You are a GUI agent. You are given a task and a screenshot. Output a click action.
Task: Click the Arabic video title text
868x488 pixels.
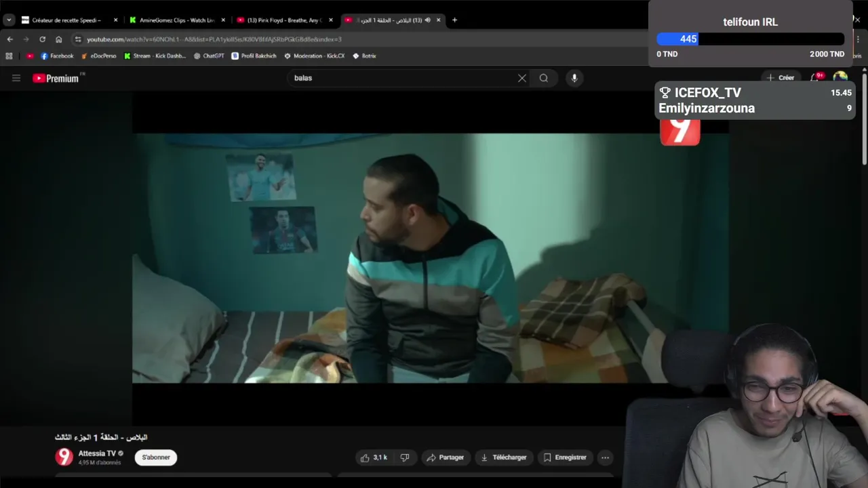(101, 437)
